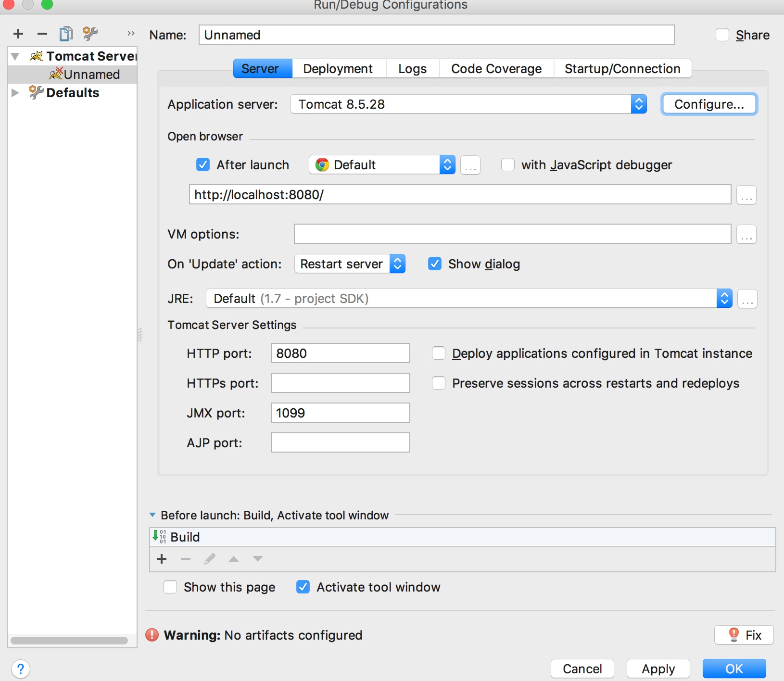The image size is (784, 681).
Task: Remove before-launch task with minus
Action: [186, 559]
